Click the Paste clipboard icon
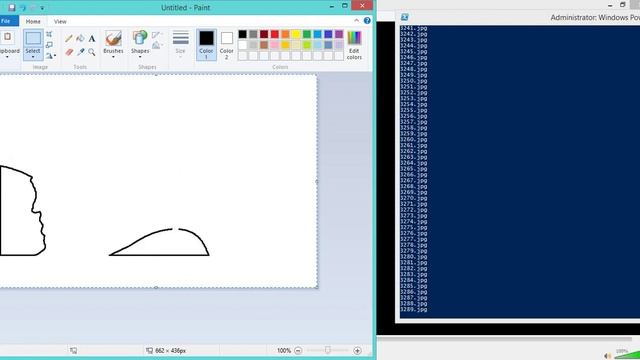 tap(7, 38)
